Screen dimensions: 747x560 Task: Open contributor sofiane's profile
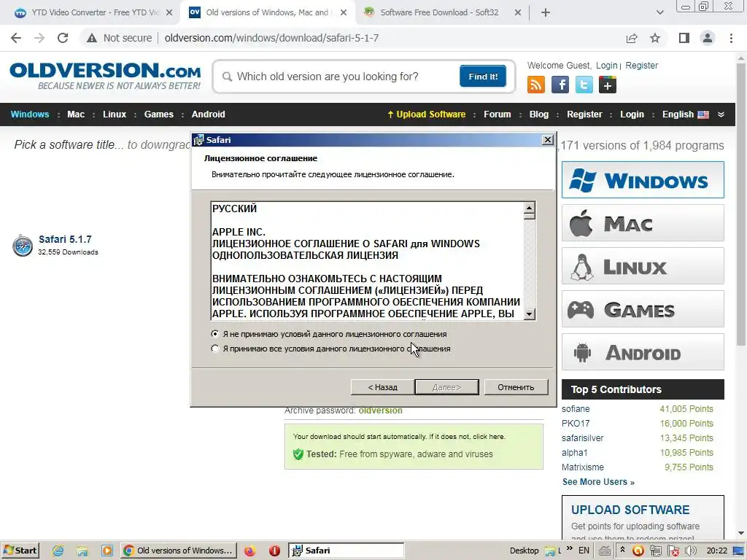tap(576, 408)
